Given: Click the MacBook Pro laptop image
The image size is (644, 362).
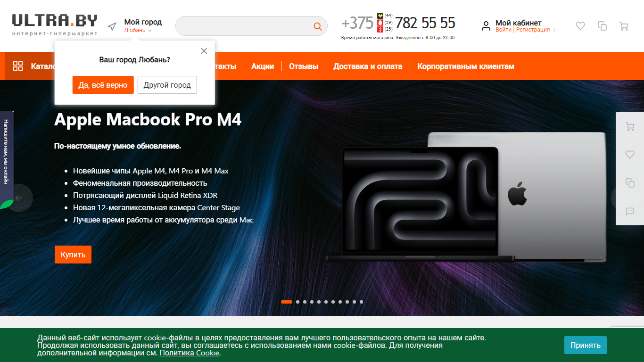Looking at the screenshot, I should tap(466, 196).
